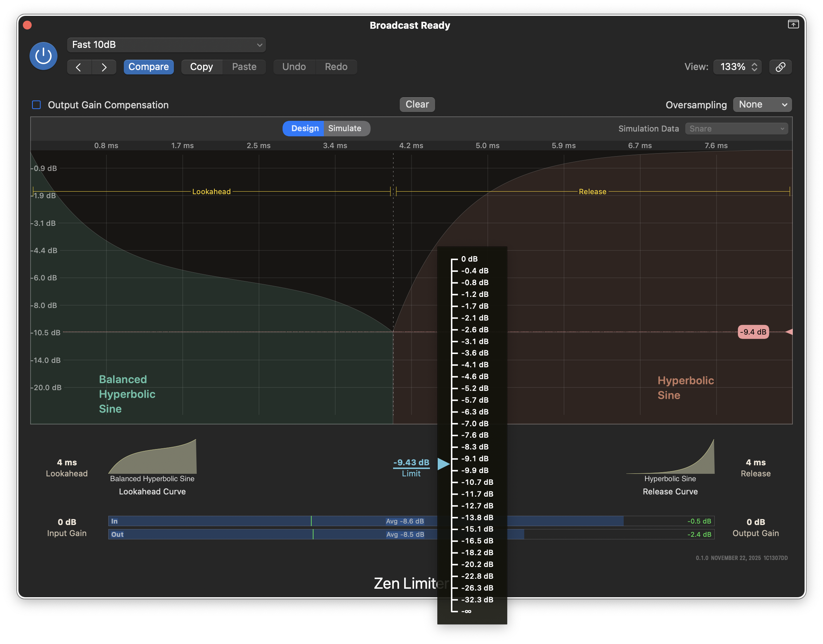Go to the next preset arrow
The image size is (823, 644).
click(104, 67)
